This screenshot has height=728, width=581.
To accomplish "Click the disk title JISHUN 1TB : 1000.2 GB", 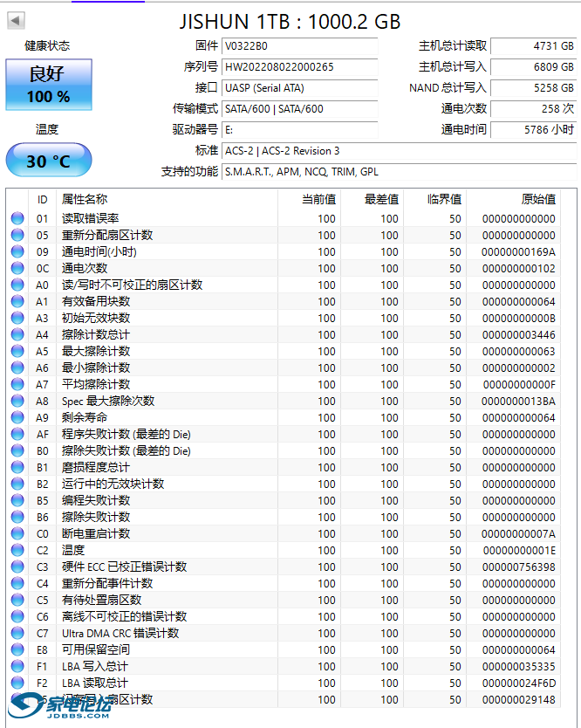I will (x=290, y=21).
